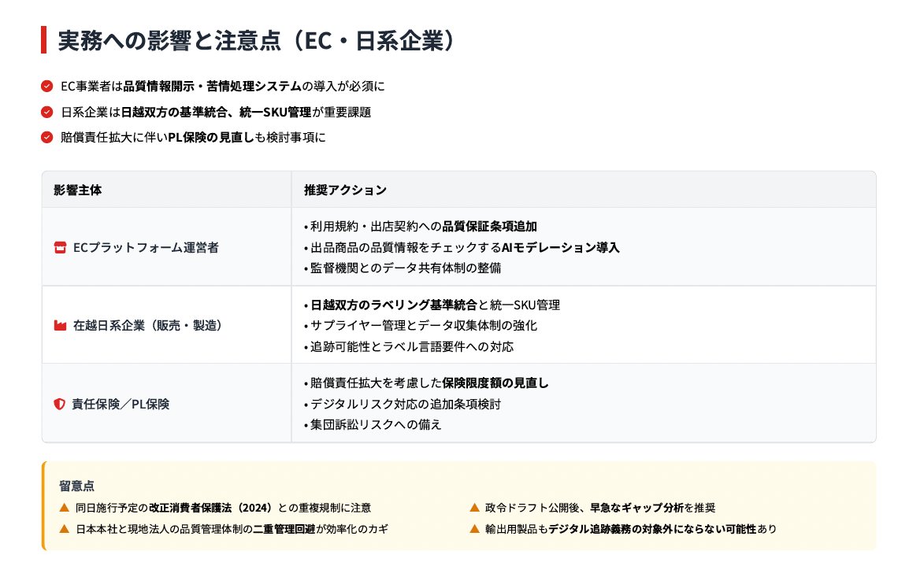Click bold text 保険限度額の見直し
924x562 pixels.
(495, 383)
